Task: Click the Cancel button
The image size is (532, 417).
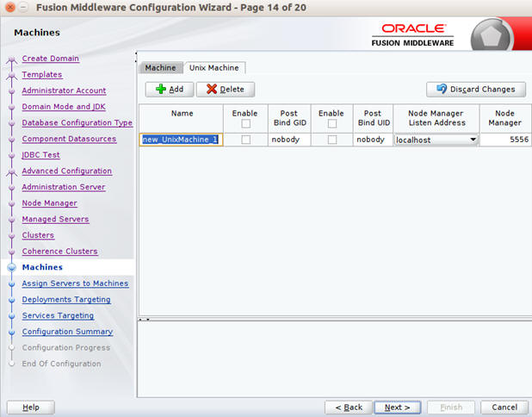Action: click(x=504, y=408)
